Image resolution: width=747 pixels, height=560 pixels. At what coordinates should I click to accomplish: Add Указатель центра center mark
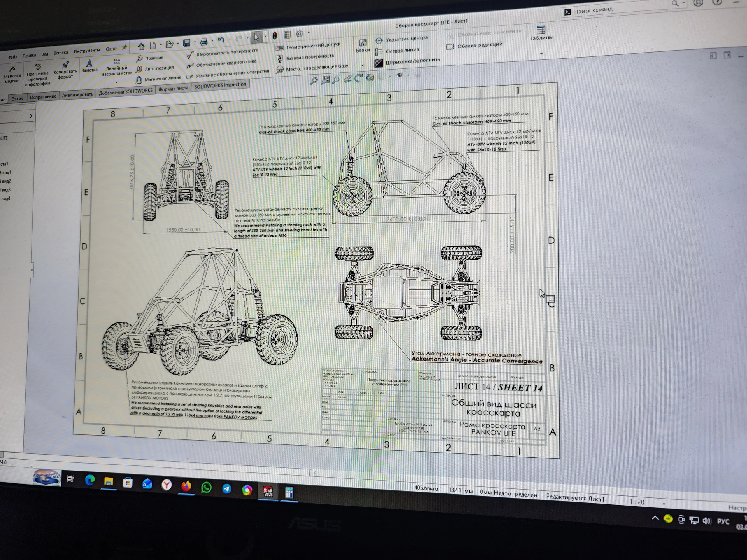coord(402,39)
